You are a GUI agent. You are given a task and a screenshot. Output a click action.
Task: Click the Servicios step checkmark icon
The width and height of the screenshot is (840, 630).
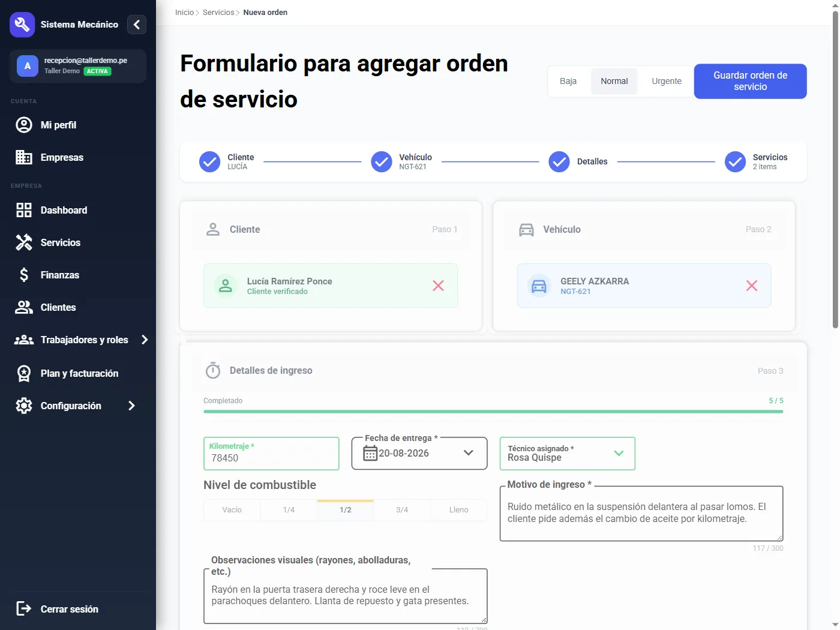735,161
